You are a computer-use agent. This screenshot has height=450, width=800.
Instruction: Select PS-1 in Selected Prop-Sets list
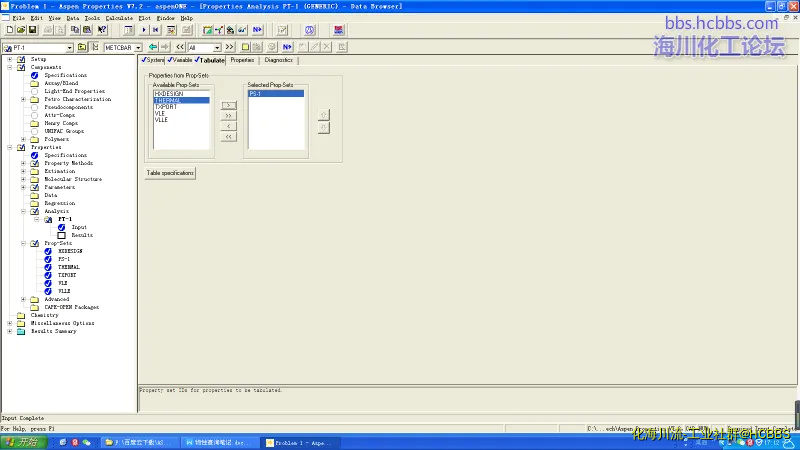click(x=276, y=94)
